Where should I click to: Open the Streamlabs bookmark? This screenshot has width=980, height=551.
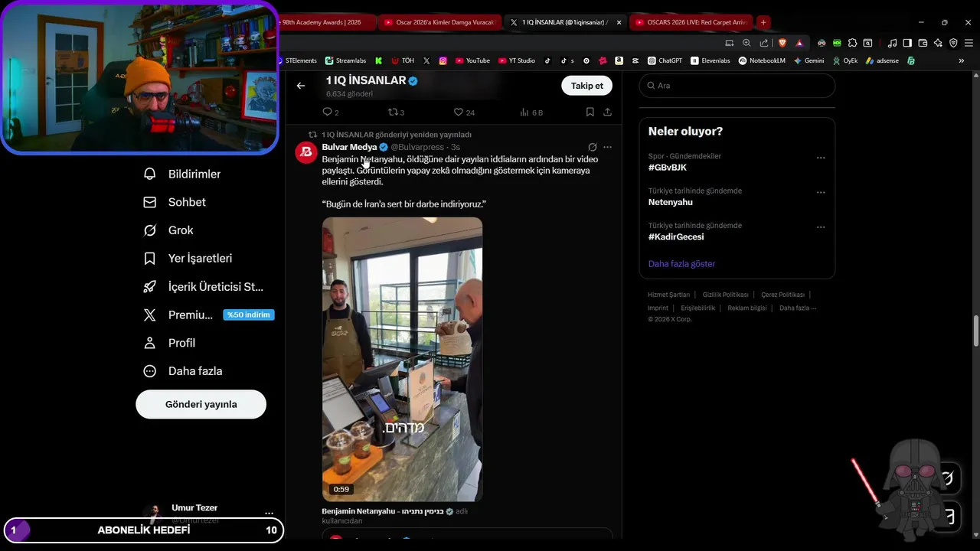(x=345, y=60)
